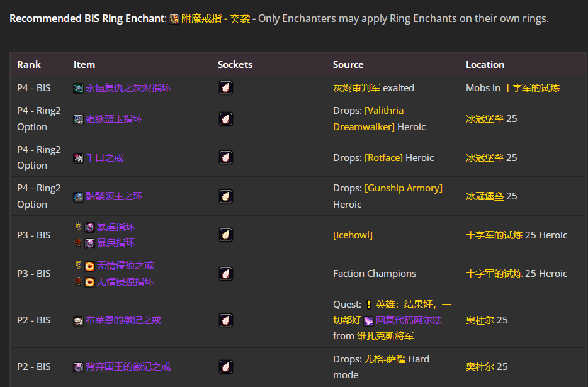
Task: Open the [Rotface] heroic drop link
Action: (x=384, y=157)
